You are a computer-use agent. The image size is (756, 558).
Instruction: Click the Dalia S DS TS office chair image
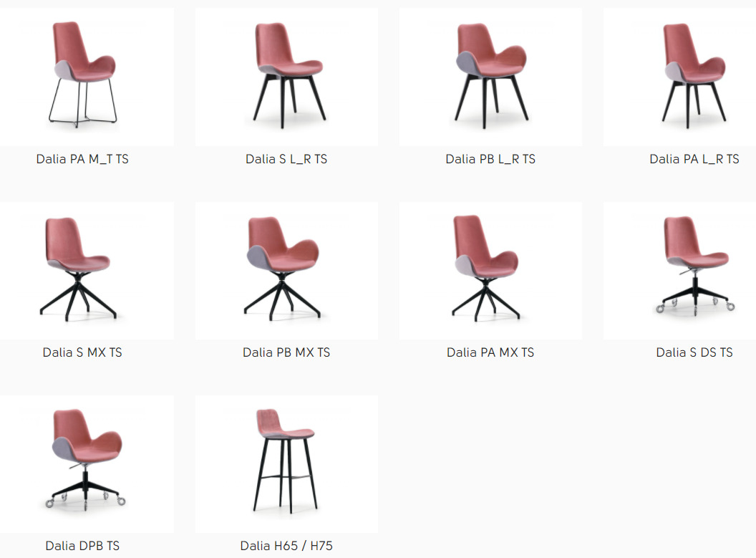tap(680, 271)
